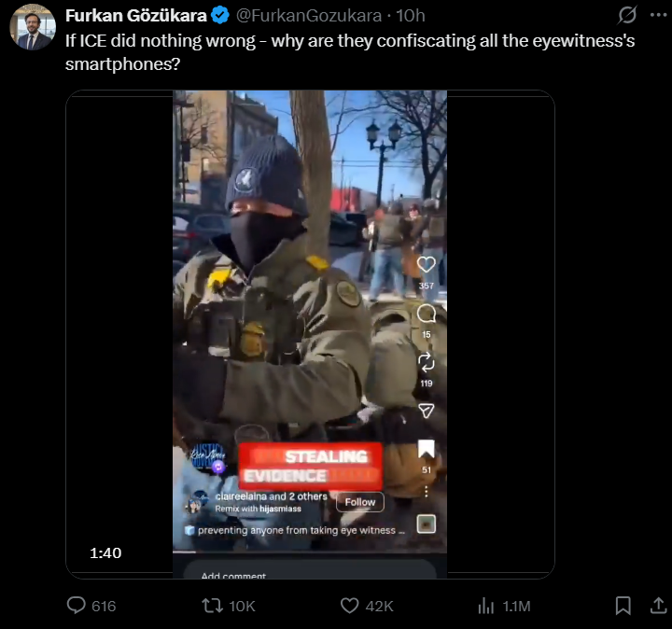Image resolution: width=672 pixels, height=629 pixels.
Task: Tap the in-video repost icon showing 119
Action: (426, 362)
